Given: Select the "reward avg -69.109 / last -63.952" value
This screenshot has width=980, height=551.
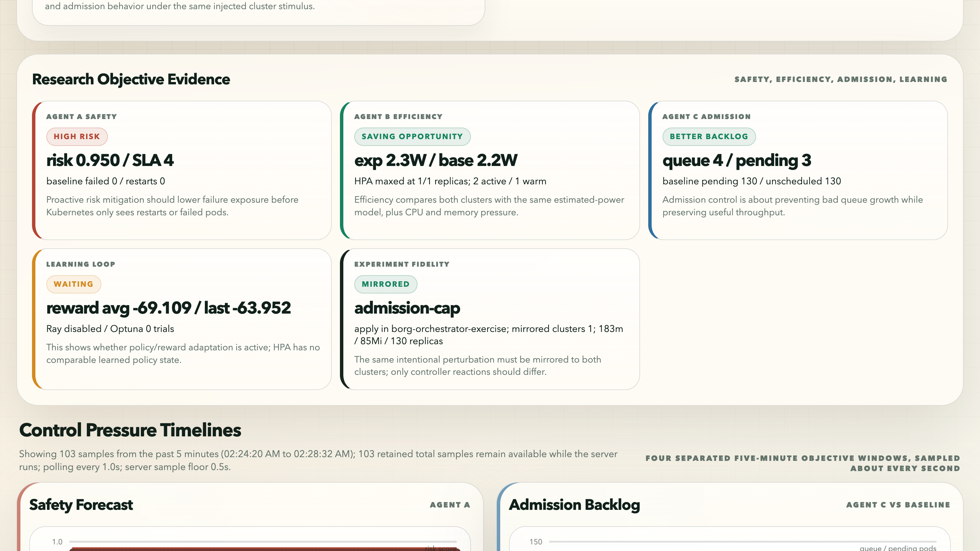Looking at the screenshot, I should coord(168,307).
